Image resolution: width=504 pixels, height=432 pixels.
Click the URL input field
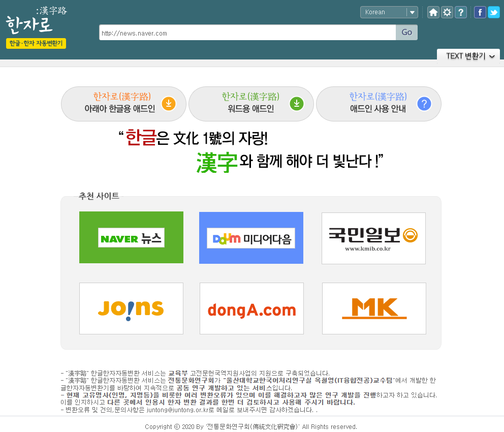click(247, 33)
